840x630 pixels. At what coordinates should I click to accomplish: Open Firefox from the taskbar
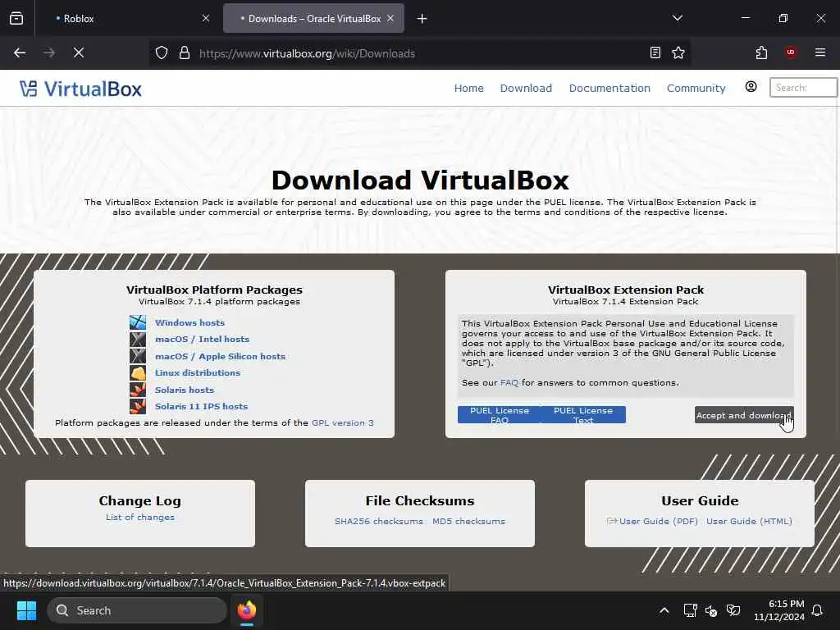[247, 610]
